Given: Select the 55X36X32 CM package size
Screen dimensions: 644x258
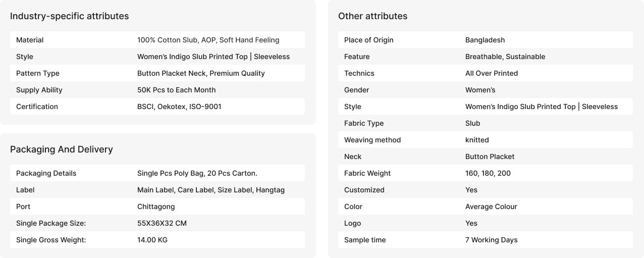Looking at the screenshot, I should (x=162, y=223).
